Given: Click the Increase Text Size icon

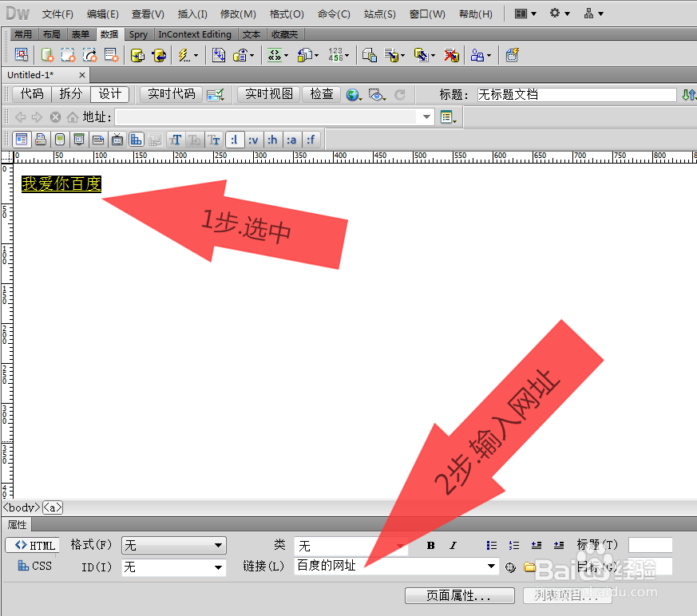Looking at the screenshot, I should [x=175, y=140].
